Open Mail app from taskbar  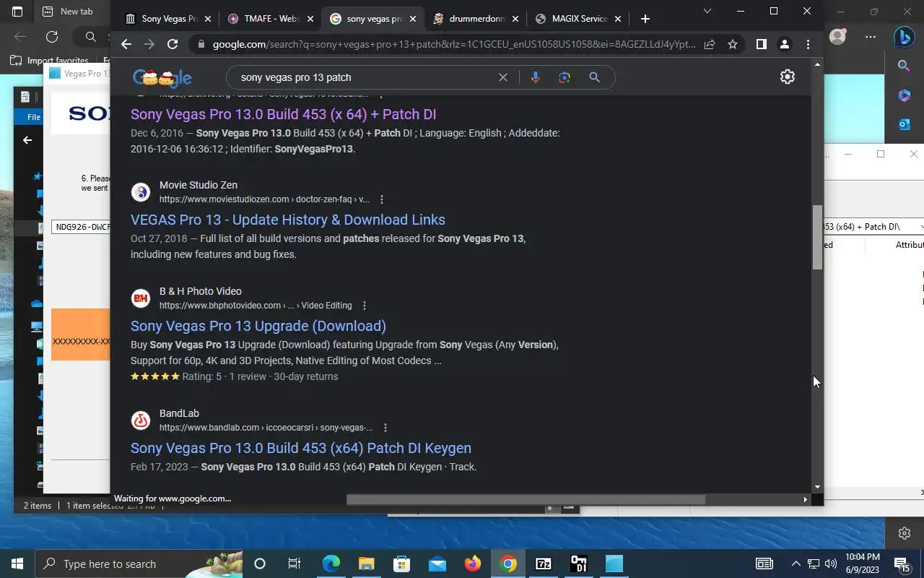[437, 564]
